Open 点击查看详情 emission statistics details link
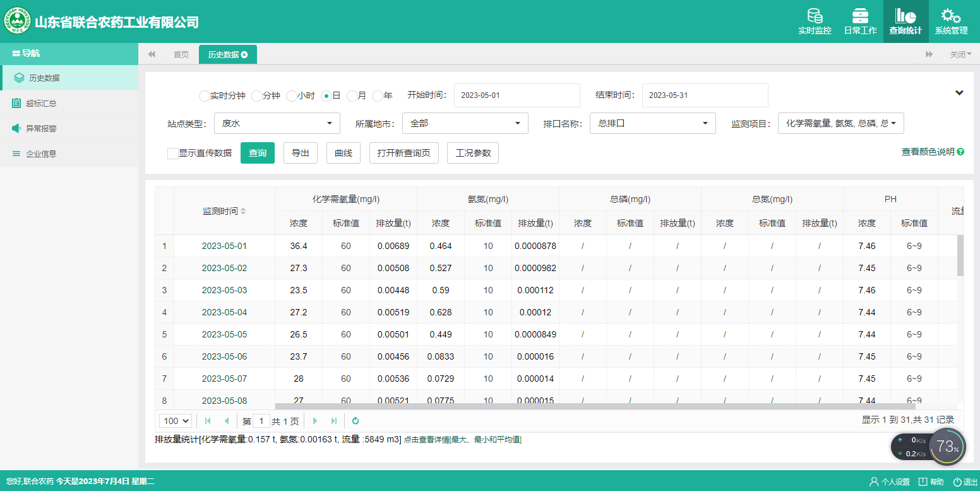980x491 pixels. point(462,440)
